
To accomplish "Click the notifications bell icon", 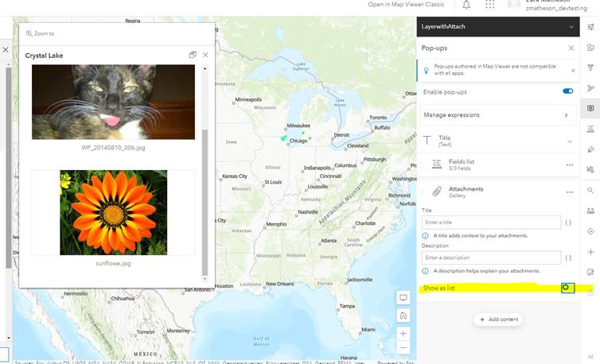I will [x=466, y=5].
